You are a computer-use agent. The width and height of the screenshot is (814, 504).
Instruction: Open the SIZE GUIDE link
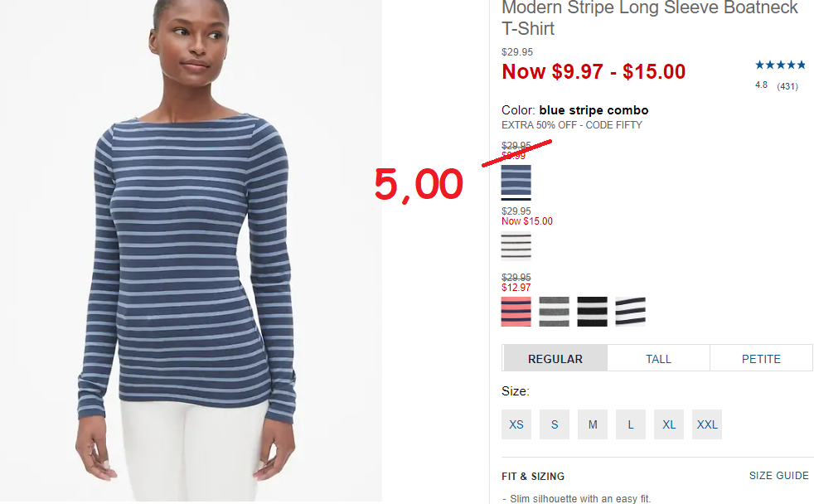pos(778,476)
